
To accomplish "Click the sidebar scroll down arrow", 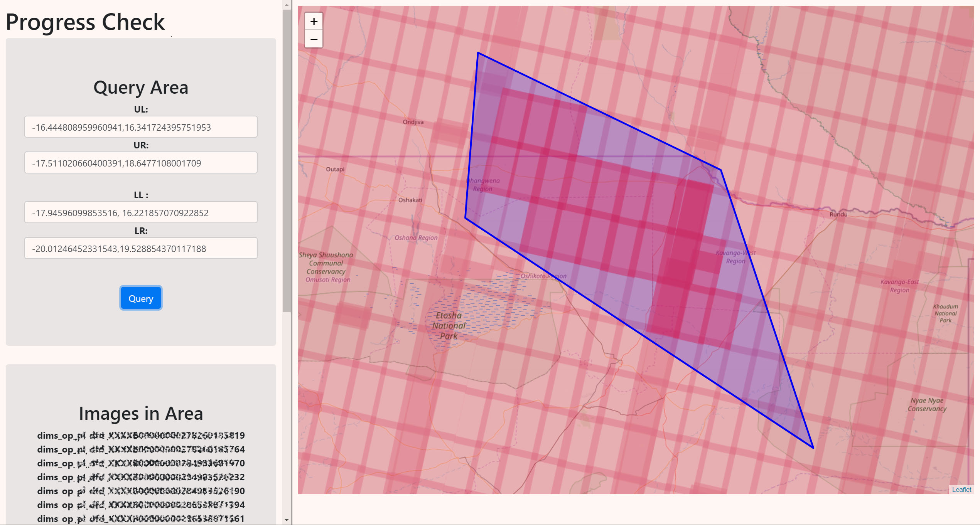I will tap(287, 520).
